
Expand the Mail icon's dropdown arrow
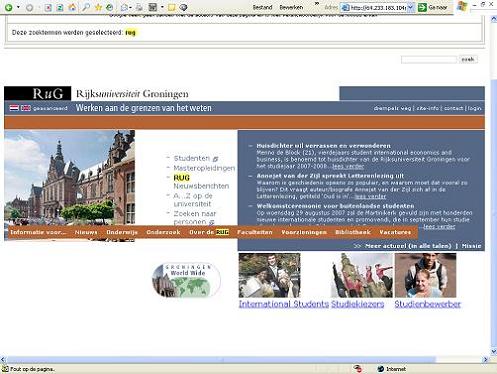coord(130,7)
